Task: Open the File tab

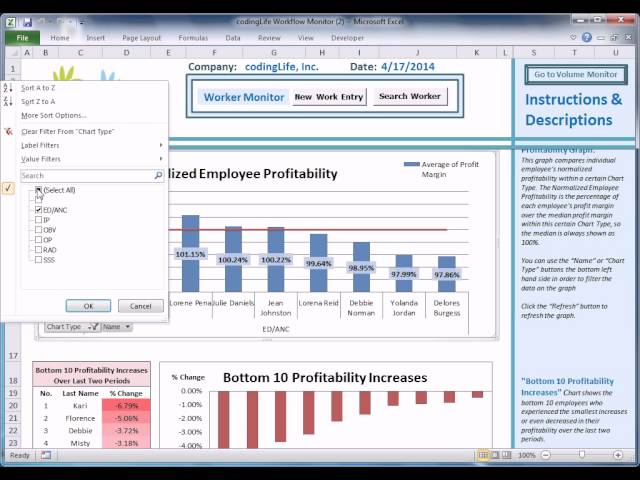Action: coord(22,38)
